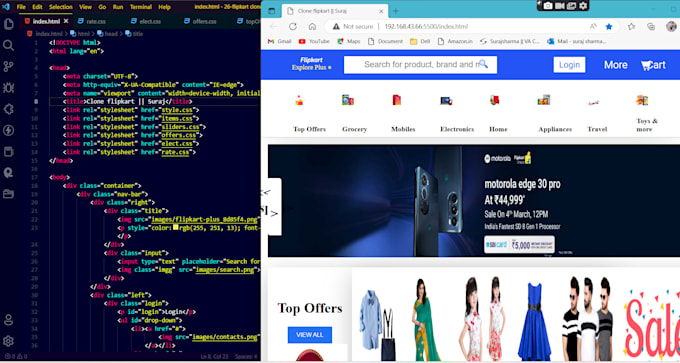This screenshot has height=363, width=680.
Task: Open the Amazon.in bookmark
Action: pos(455,42)
